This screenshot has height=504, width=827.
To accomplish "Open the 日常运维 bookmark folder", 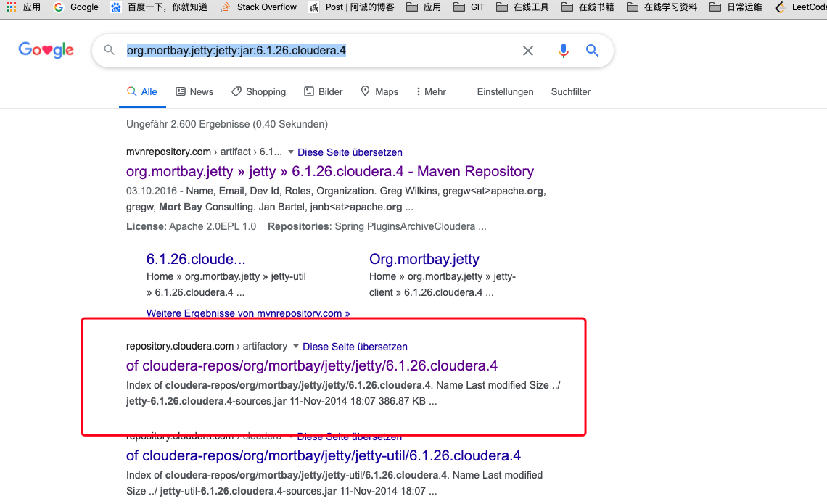I will click(736, 7).
